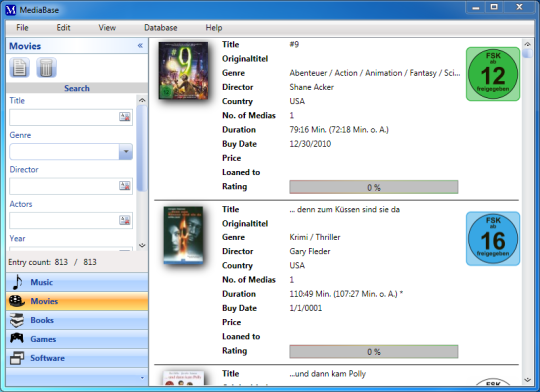540x392 pixels.
Task: Click rating bar of Gary Fleder movie
Action: (x=374, y=352)
